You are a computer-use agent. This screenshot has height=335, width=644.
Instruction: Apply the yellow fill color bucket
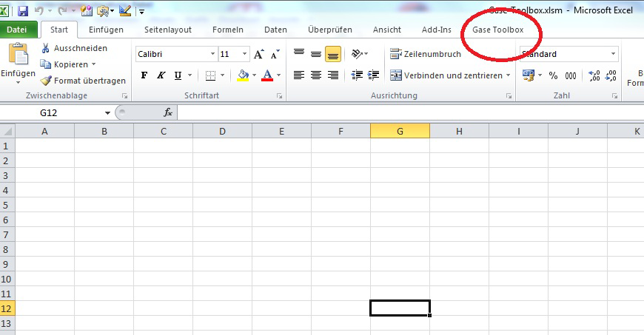pos(242,75)
